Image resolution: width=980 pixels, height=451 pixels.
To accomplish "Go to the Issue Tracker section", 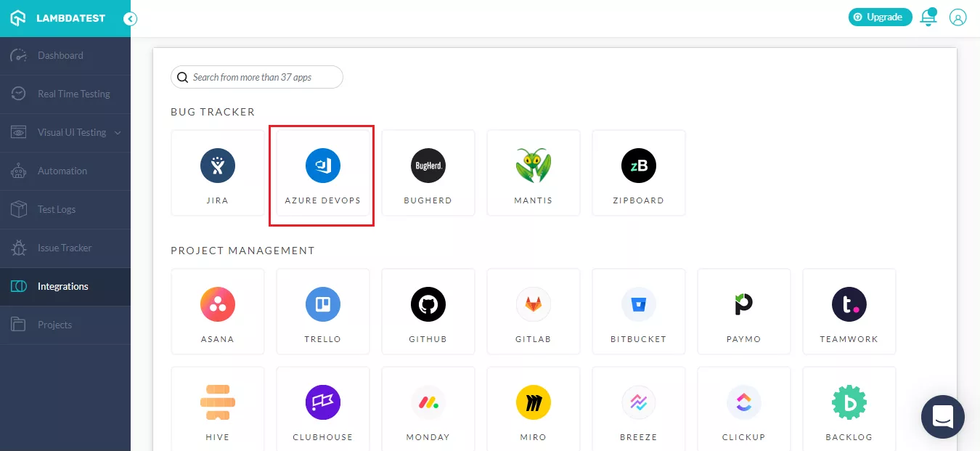I will tap(65, 248).
